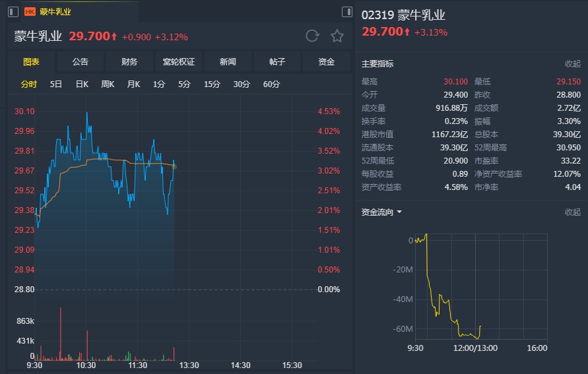588x374 pixels.
Task: Go to the 新闻 tab
Action: tap(228, 62)
